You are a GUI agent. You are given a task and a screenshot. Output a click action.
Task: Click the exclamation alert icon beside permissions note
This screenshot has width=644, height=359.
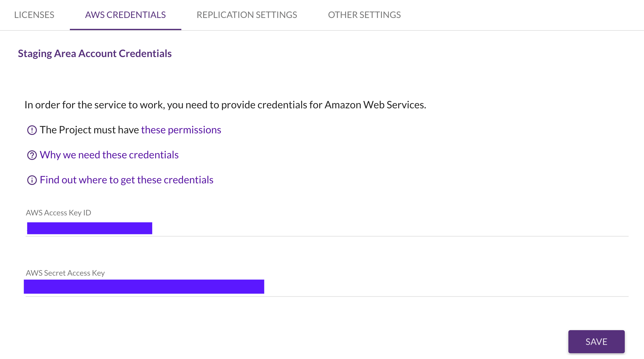[32, 130]
